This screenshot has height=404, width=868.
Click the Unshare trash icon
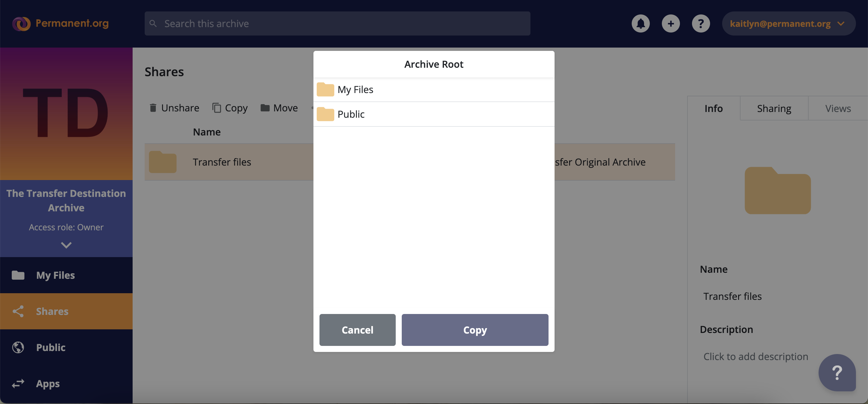(x=153, y=108)
